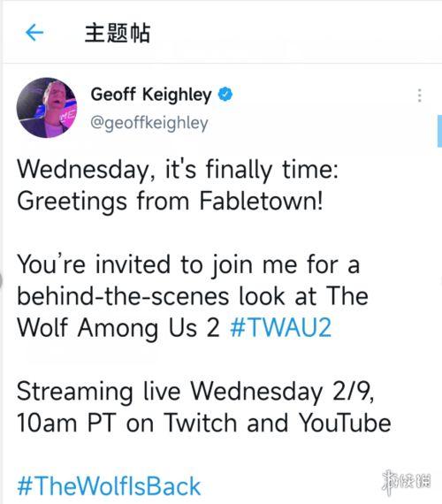Click the watermark logo in bottom corner
The height and width of the screenshot is (504, 442).
point(407,482)
